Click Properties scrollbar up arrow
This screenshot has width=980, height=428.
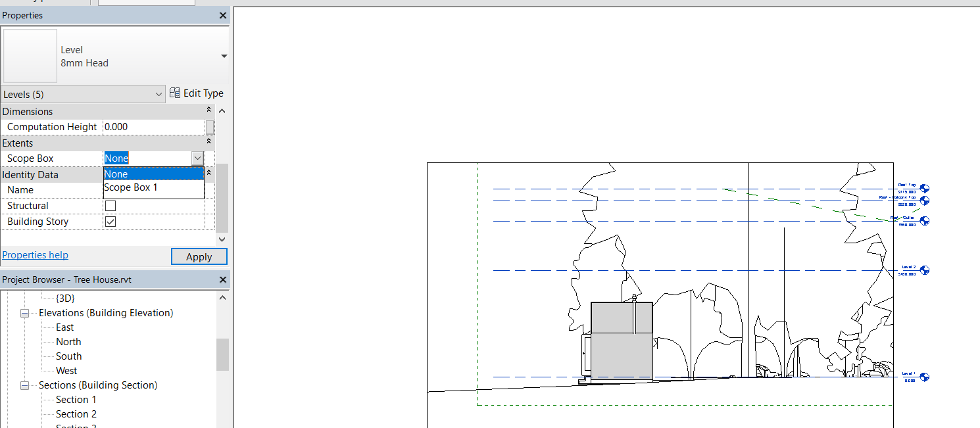click(222, 111)
